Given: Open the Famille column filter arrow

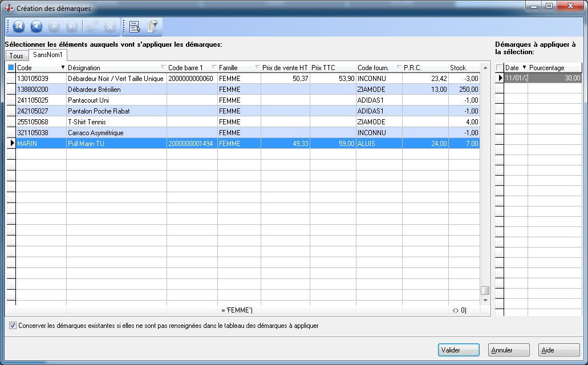Looking at the screenshot, I should (257, 68).
